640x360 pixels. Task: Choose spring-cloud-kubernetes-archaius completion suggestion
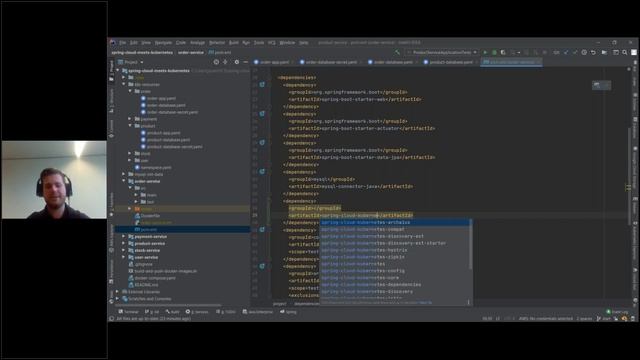pyautogui.click(x=394, y=222)
